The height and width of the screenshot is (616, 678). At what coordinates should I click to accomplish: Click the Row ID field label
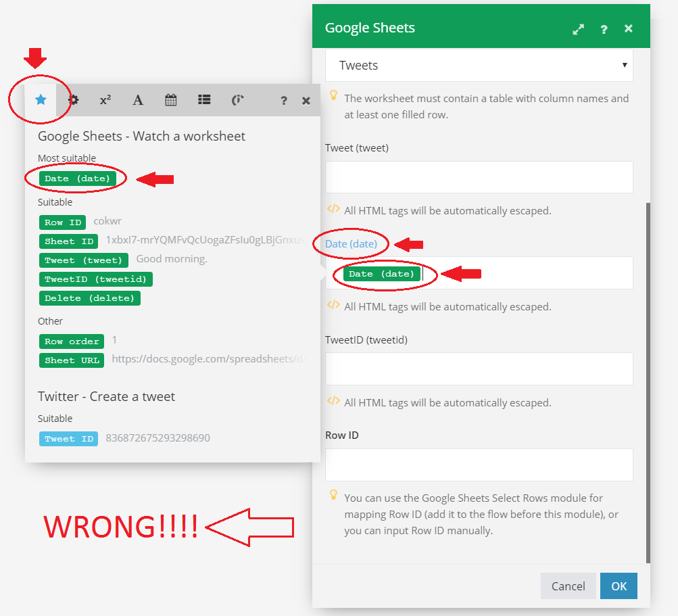point(341,435)
